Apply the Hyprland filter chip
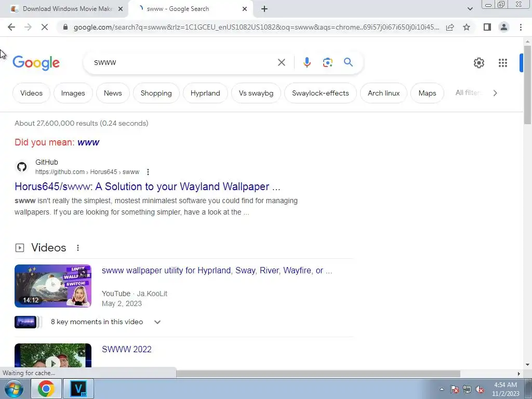The width and height of the screenshot is (532, 399). tap(205, 93)
